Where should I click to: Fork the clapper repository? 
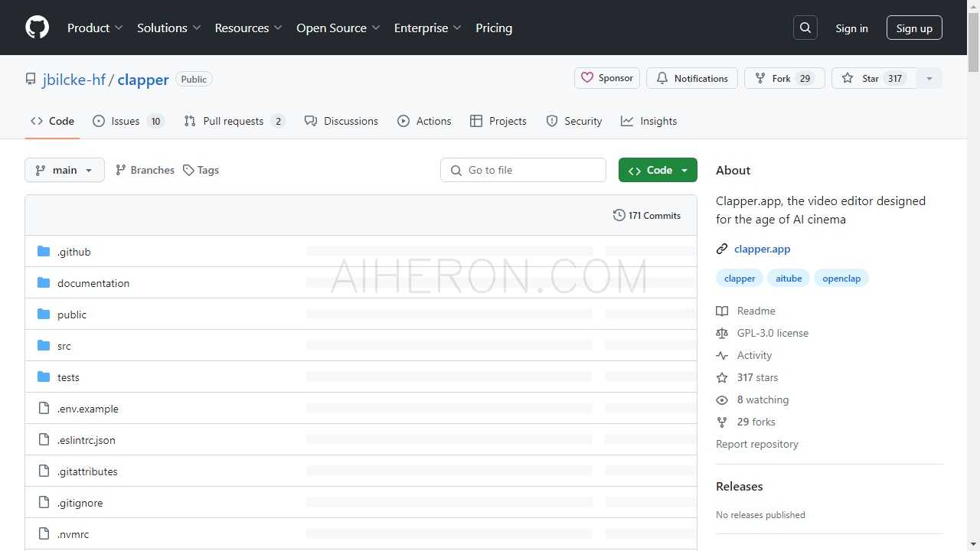pyautogui.click(x=784, y=78)
